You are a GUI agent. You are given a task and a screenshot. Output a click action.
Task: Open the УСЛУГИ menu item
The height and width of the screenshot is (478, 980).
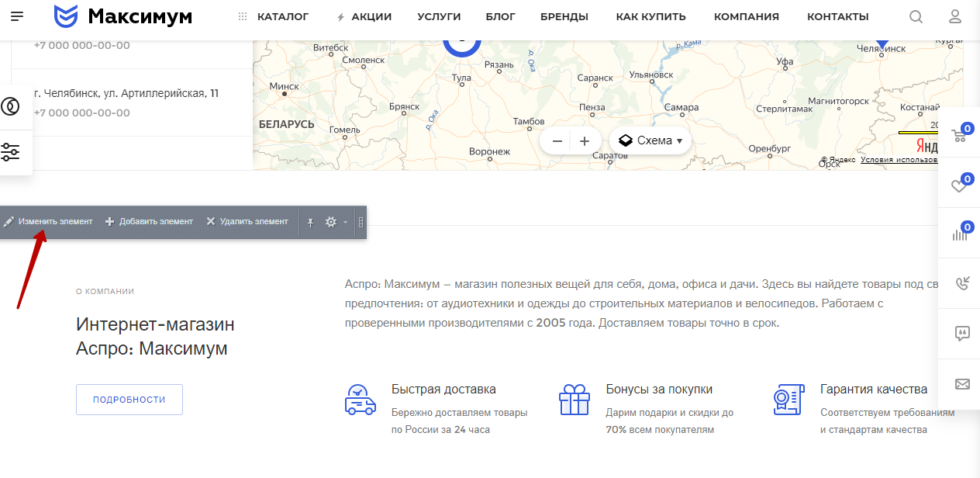[439, 16]
